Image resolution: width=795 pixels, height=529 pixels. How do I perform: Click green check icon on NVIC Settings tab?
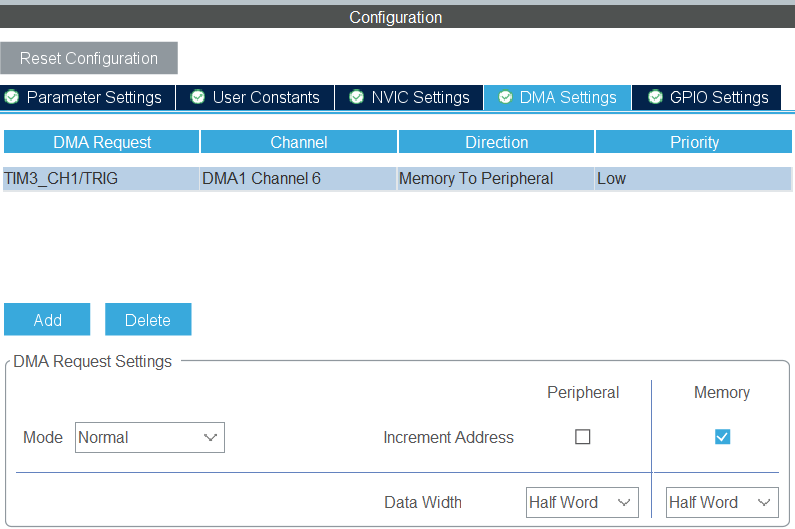356,97
